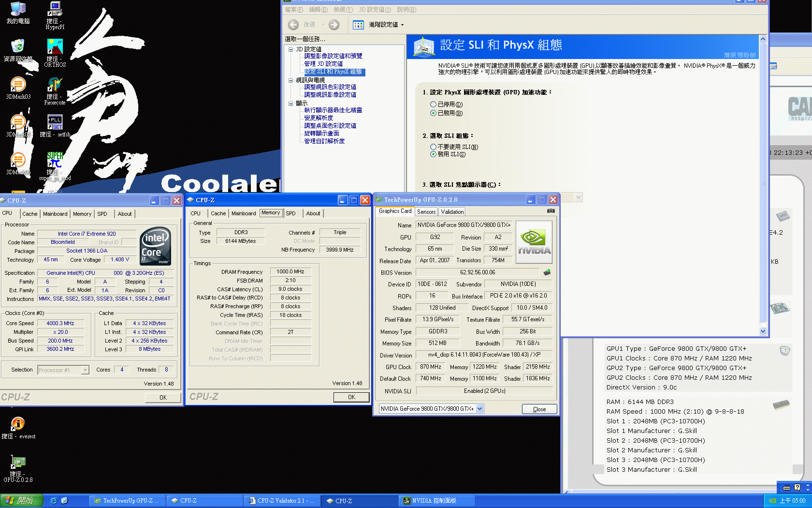Click the advanced settings view icon
This screenshot has height=508, width=812.
(358, 25)
